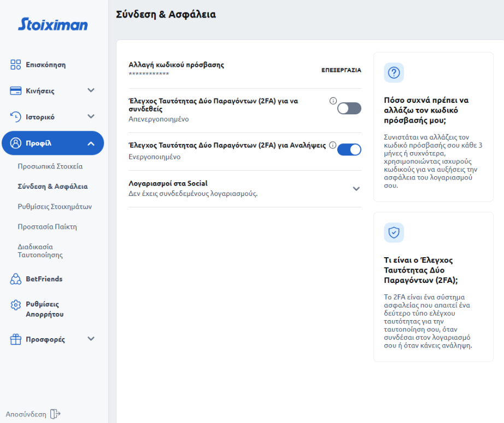Click ΕΠΕΞΕΡΓΑΣΙΑ to change password
Image resolution: width=504 pixels, height=423 pixels.
coord(341,70)
